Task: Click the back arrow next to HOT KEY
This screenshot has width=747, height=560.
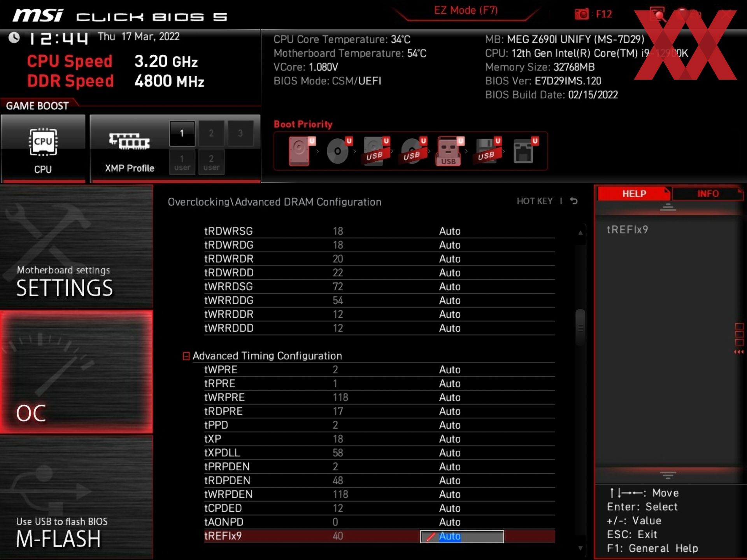Action: 574,201
